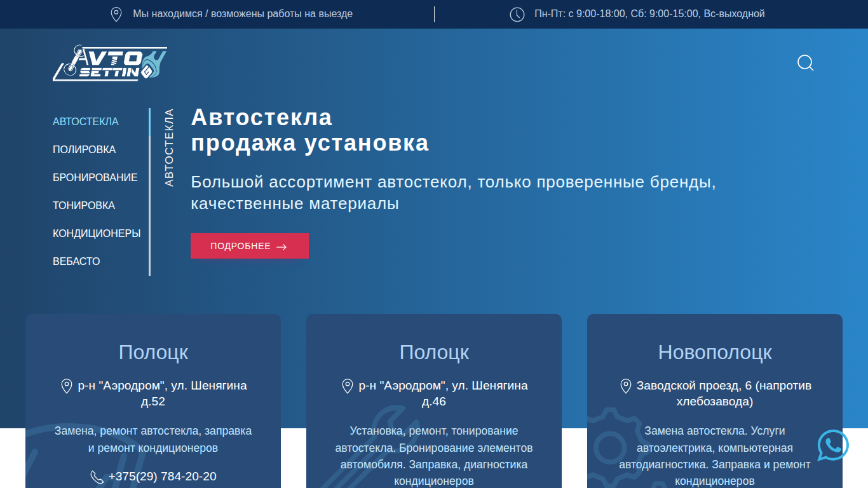Click the map pin beside Заводской проезд
Viewport: 868px width, 488px height.
click(x=626, y=386)
